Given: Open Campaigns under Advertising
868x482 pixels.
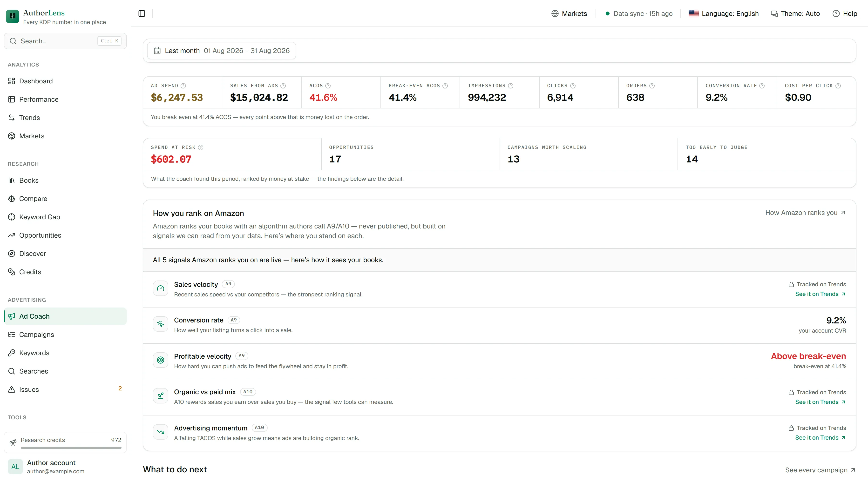Looking at the screenshot, I should tap(65, 335).
